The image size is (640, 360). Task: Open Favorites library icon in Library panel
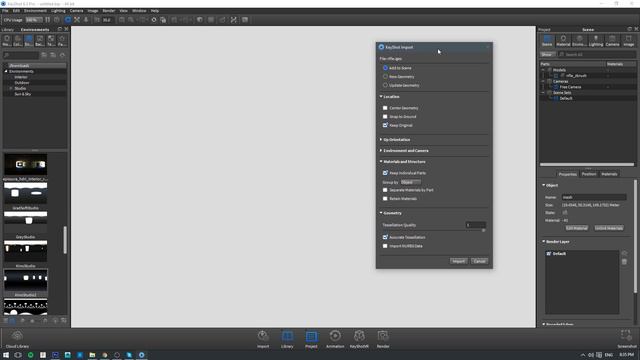(62, 40)
